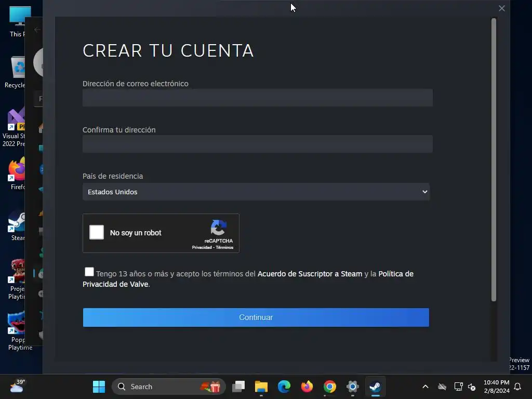
Task: Click the confirm your address field
Action: [258, 144]
